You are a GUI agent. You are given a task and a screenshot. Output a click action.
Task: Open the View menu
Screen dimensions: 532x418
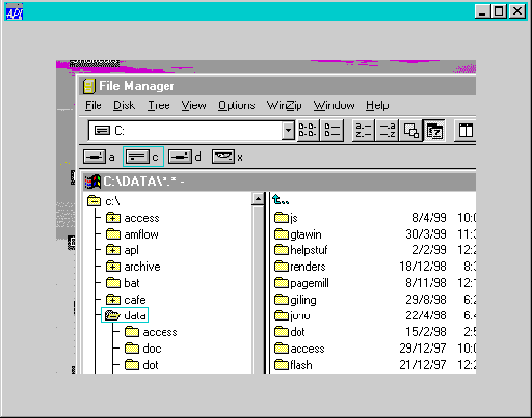[x=194, y=105]
